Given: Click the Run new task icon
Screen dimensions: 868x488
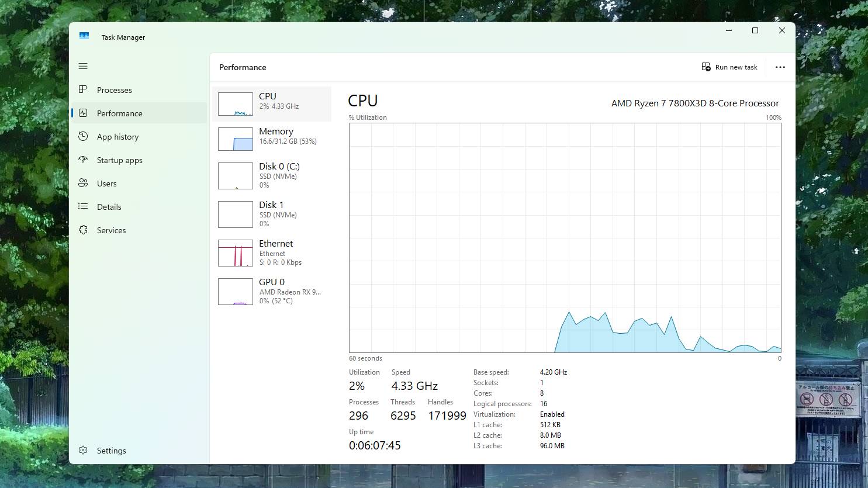Looking at the screenshot, I should (706, 67).
